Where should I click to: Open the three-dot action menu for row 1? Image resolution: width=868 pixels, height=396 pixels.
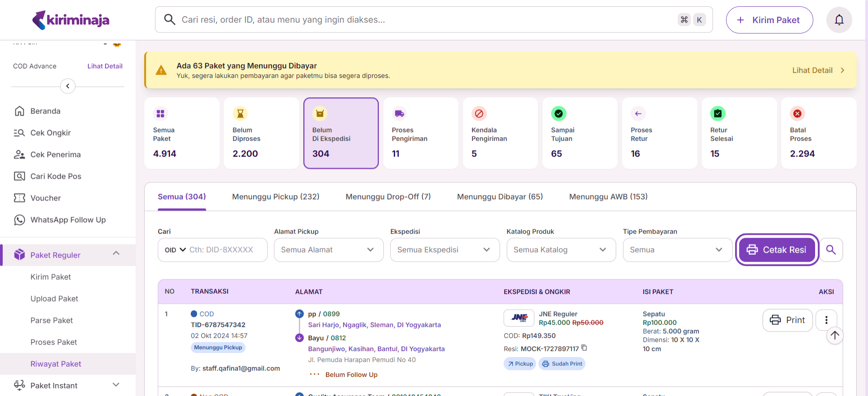pyautogui.click(x=826, y=320)
